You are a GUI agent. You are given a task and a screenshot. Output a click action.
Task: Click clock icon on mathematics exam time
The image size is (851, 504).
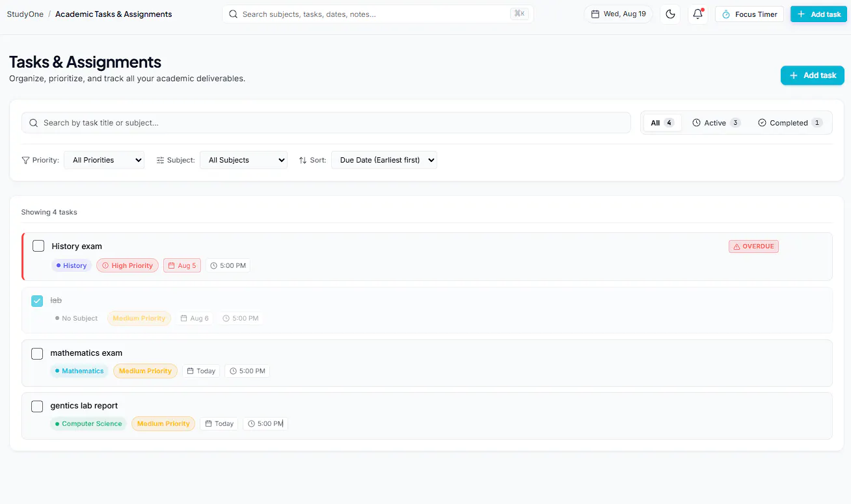[x=233, y=371]
